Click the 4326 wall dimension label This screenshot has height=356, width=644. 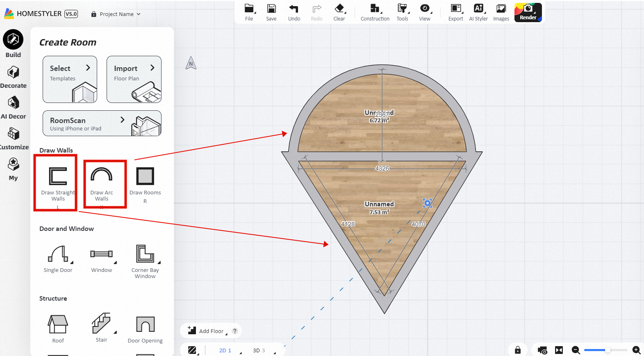pyautogui.click(x=382, y=168)
